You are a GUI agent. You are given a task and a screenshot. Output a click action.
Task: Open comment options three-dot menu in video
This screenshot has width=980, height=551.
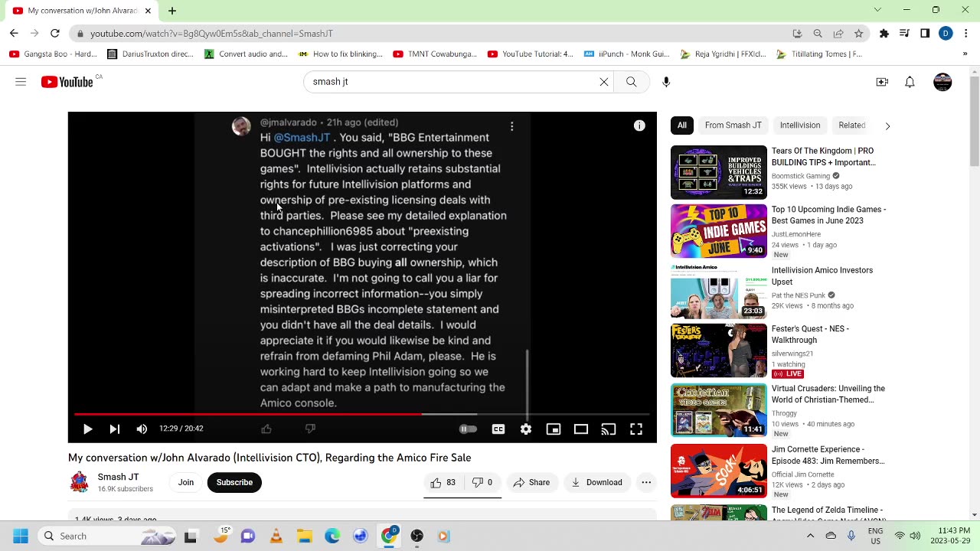(x=512, y=126)
